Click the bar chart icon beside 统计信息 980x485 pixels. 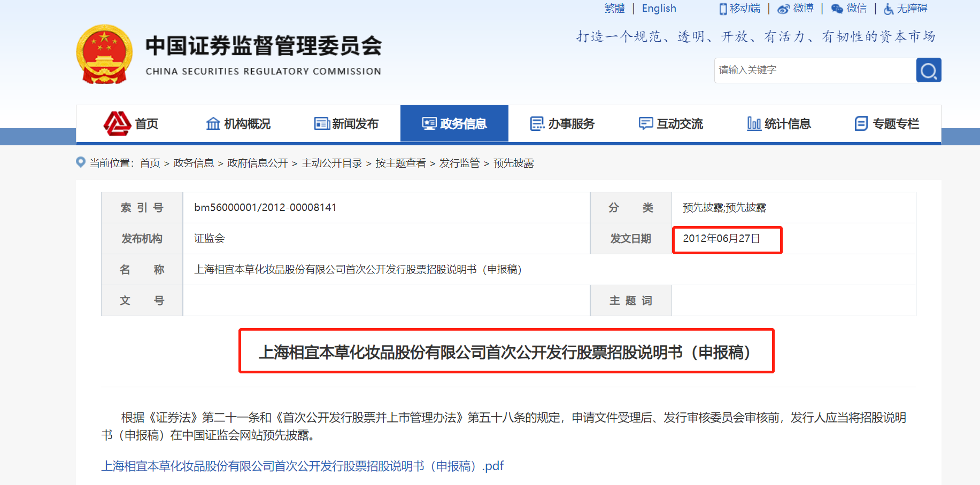pyautogui.click(x=754, y=123)
